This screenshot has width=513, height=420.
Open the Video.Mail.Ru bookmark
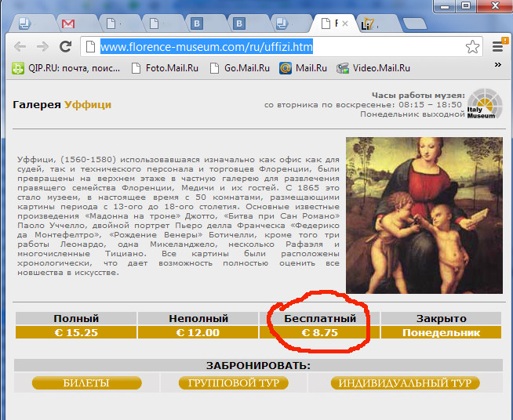(373, 68)
